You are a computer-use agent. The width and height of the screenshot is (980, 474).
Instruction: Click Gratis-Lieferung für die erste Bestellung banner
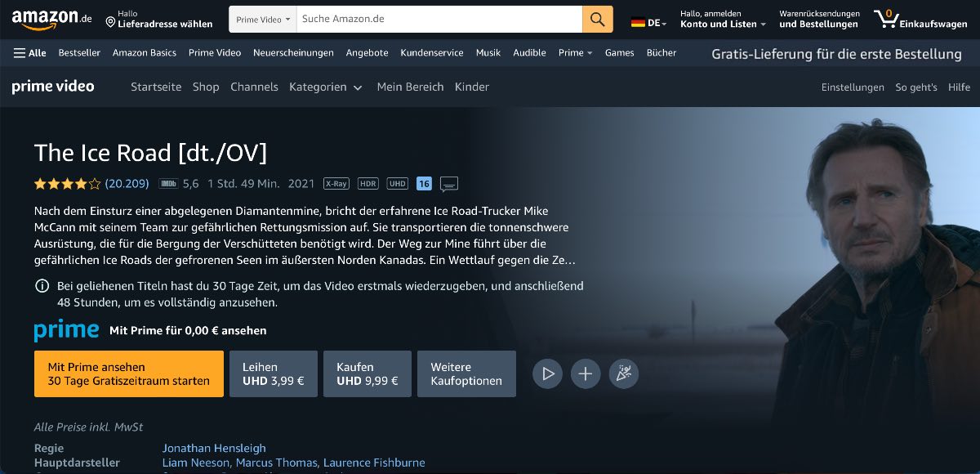click(836, 54)
